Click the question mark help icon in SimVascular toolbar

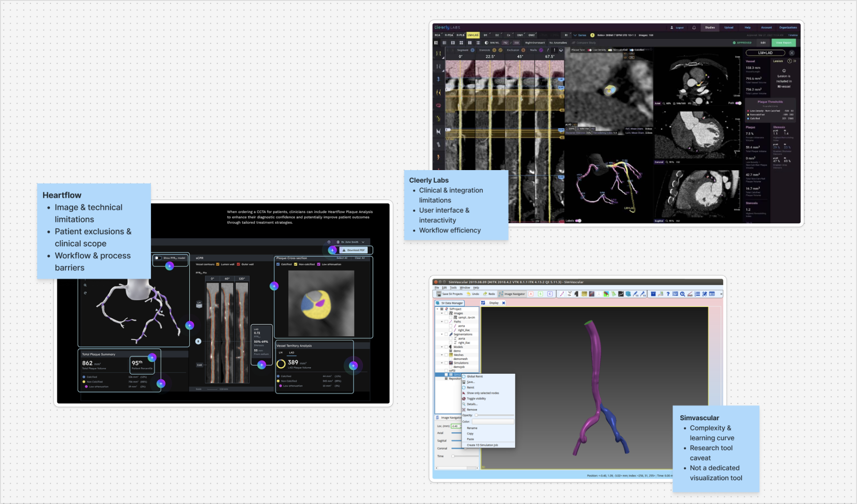668,294
